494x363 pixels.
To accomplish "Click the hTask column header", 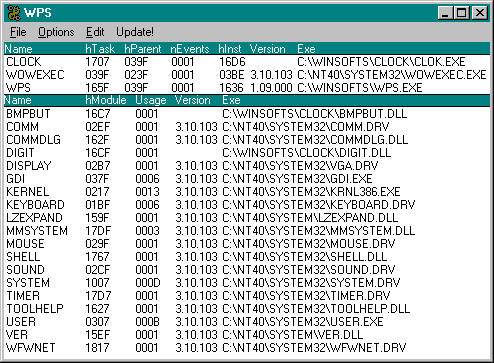I will point(100,49).
